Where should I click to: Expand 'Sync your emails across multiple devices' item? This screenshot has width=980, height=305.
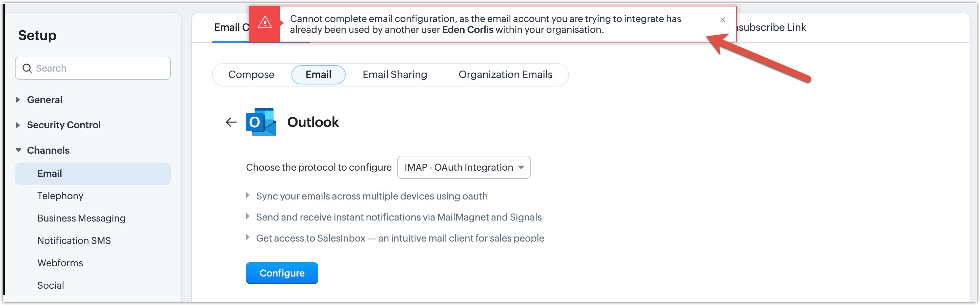(x=248, y=196)
